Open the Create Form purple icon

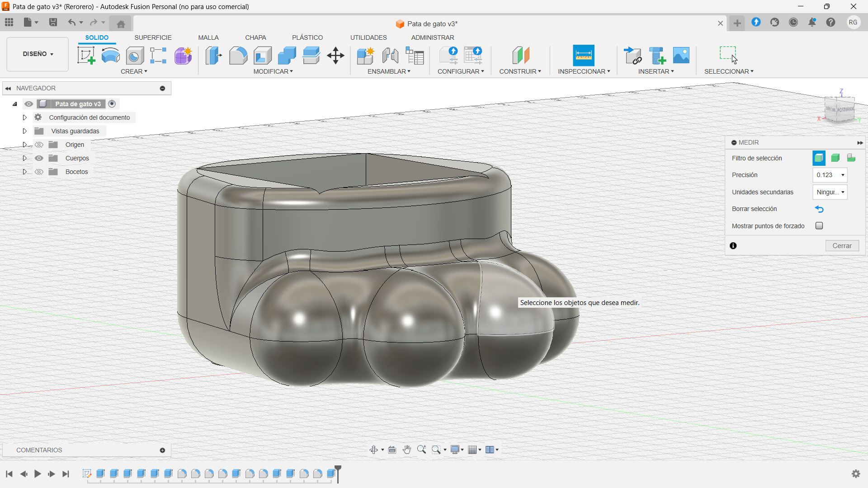coord(183,56)
